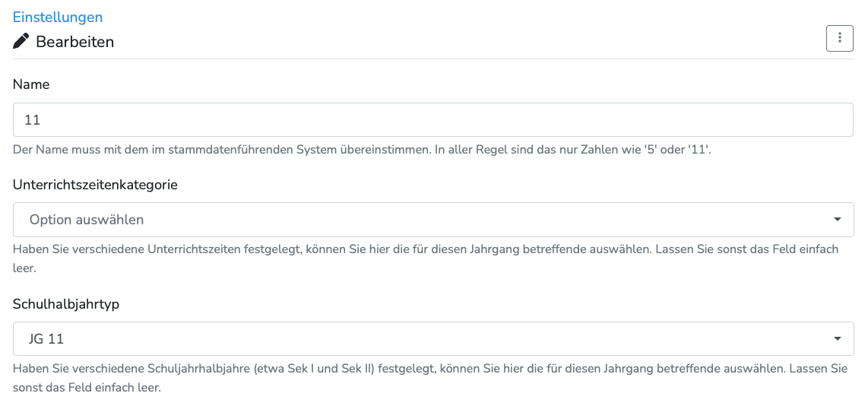Open the three-dot more options menu
This screenshot has height=406, width=868.
pos(839,38)
